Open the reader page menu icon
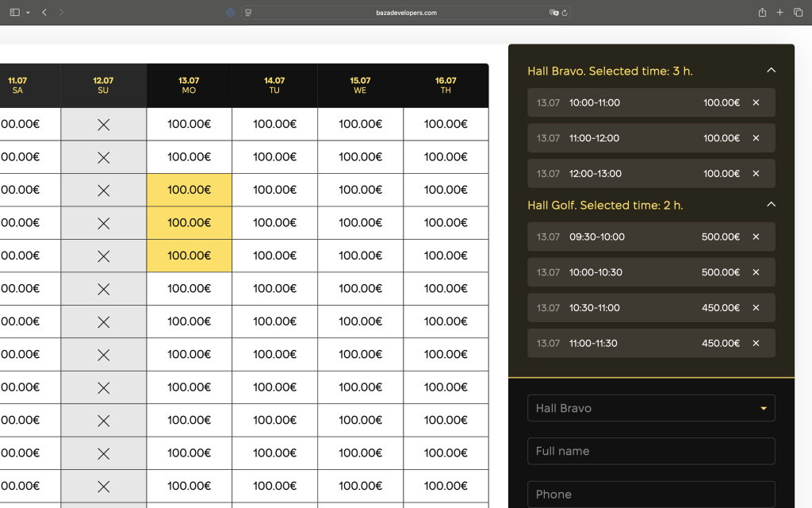 click(x=248, y=13)
